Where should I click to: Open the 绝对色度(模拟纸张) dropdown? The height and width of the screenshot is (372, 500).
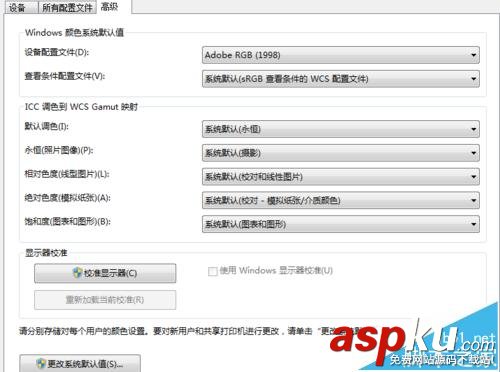pyautogui.click(x=341, y=200)
